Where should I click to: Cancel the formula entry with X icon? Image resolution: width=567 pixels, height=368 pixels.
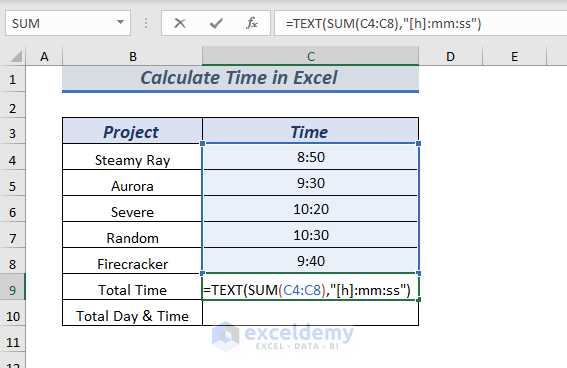click(x=180, y=23)
